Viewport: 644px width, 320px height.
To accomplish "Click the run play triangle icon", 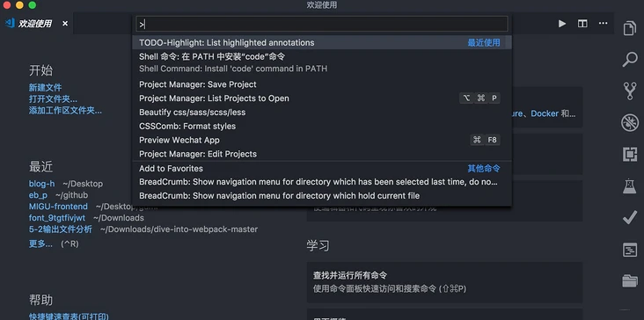I will click(562, 24).
